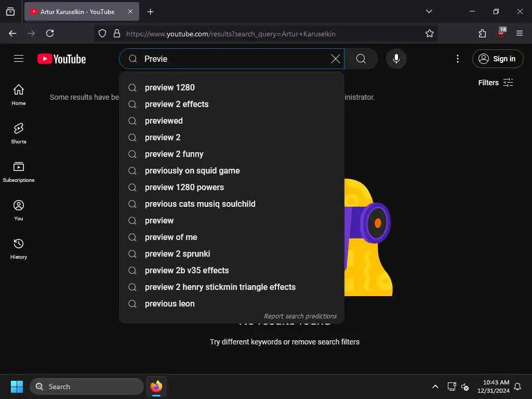Open the Firefox extensions puzzle icon
532x399 pixels.
[x=482, y=33]
